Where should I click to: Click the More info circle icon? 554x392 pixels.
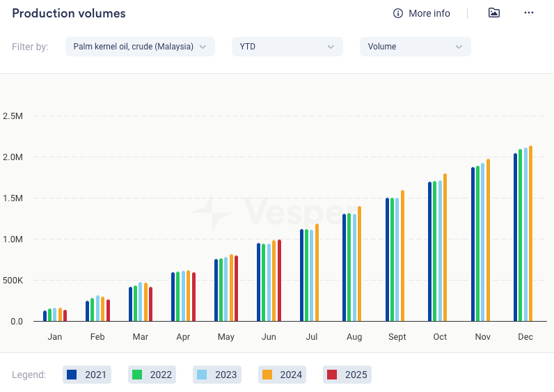398,13
